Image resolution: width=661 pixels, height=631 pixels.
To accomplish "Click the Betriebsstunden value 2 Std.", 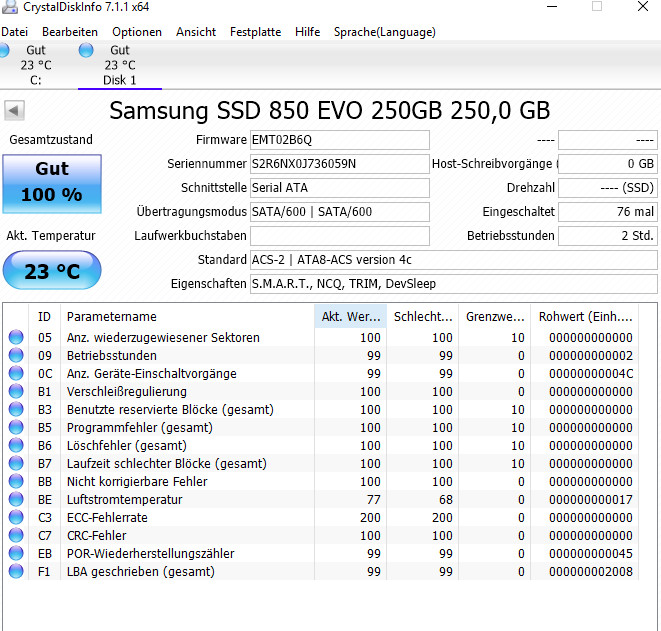I will coord(607,236).
